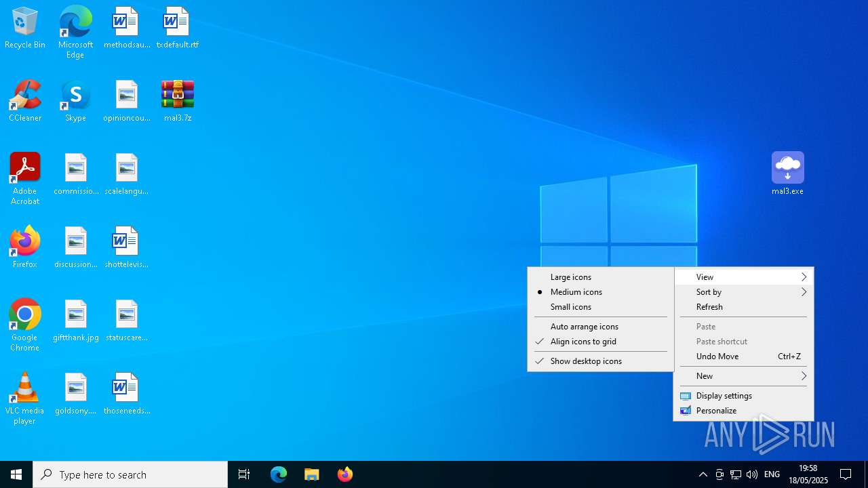The image size is (868, 488).
Task: Open Display settings from context menu
Action: coord(743,396)
